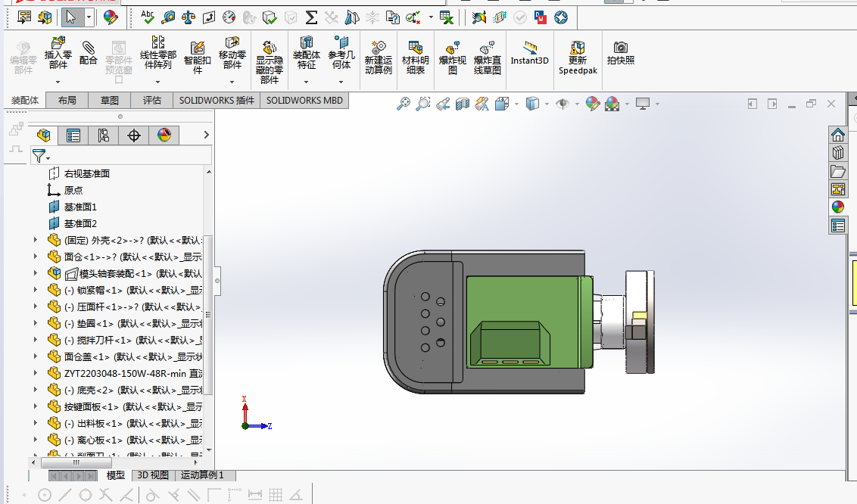The width and height of the screenshot is (857, 504).
Task: Click the Zoom to Area icon
Action: 422,103
